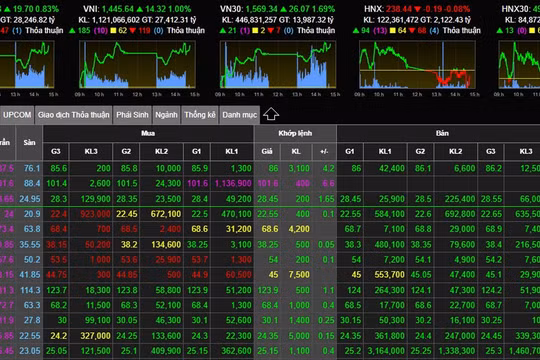Open the Thống kê tab
540x360 pixels.
click(200, 115)
